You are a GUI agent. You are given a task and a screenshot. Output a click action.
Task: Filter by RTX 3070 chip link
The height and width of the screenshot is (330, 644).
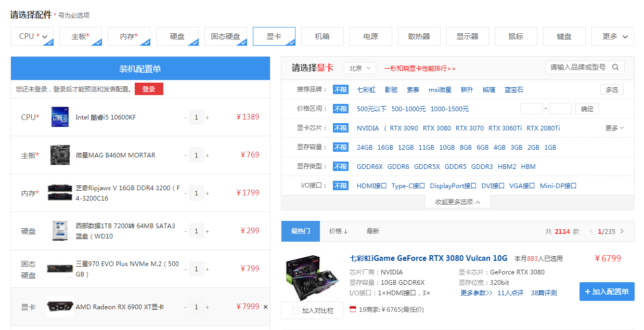point(469,128)
